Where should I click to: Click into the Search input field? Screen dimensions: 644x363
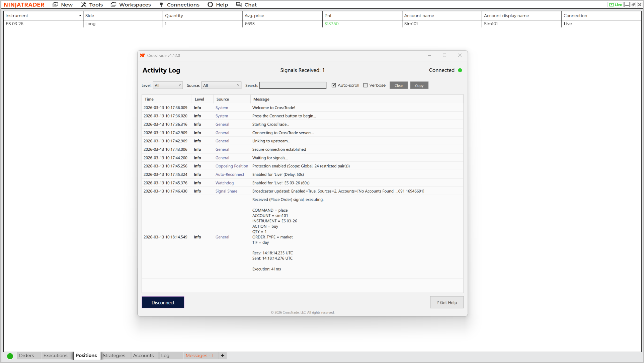coord(293,85)
